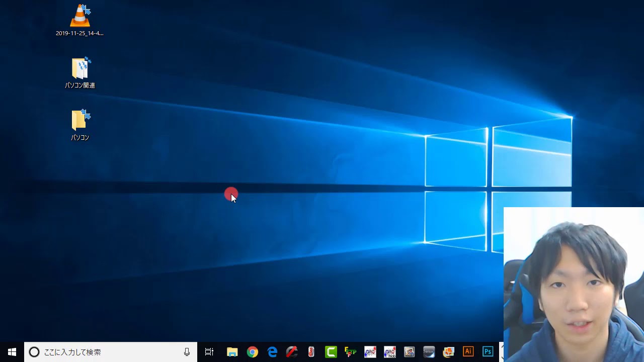The width and height of the screenshot is (644, 362).
Task: Open the Windows Start menu
Action: (x=12, y=352)
